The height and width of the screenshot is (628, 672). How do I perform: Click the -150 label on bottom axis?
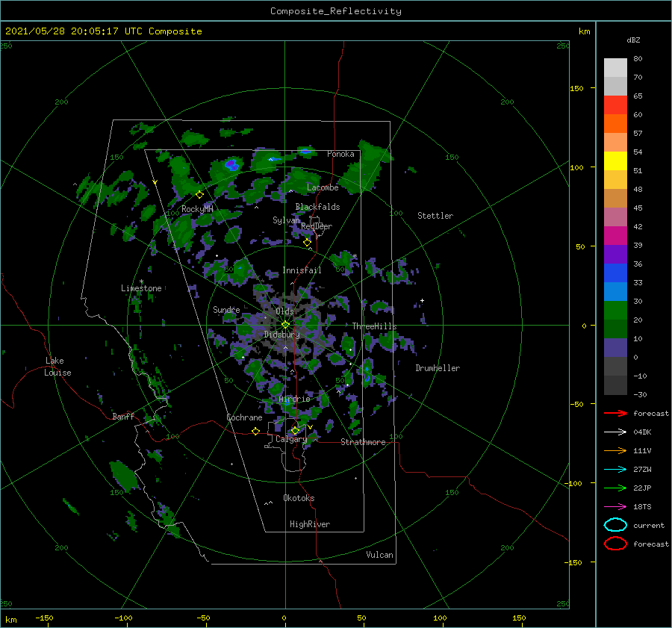pyautogui.click(x=44, y=618)
